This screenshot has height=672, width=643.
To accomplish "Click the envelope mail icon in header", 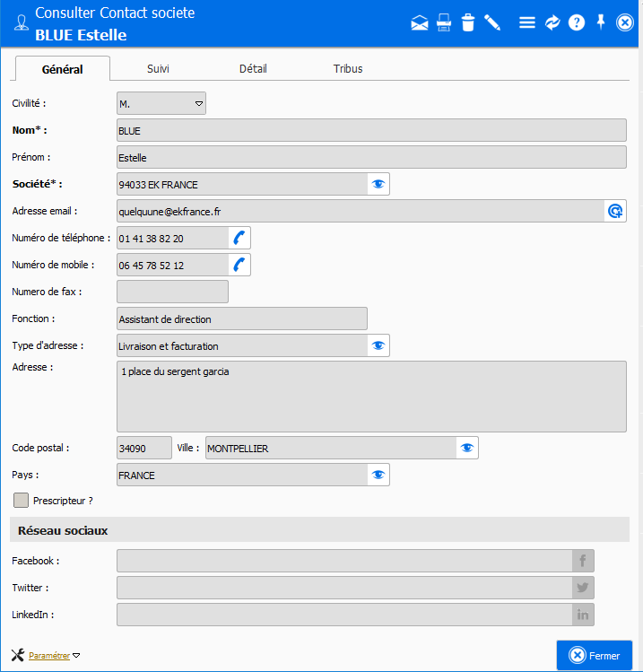I will 419,23.
